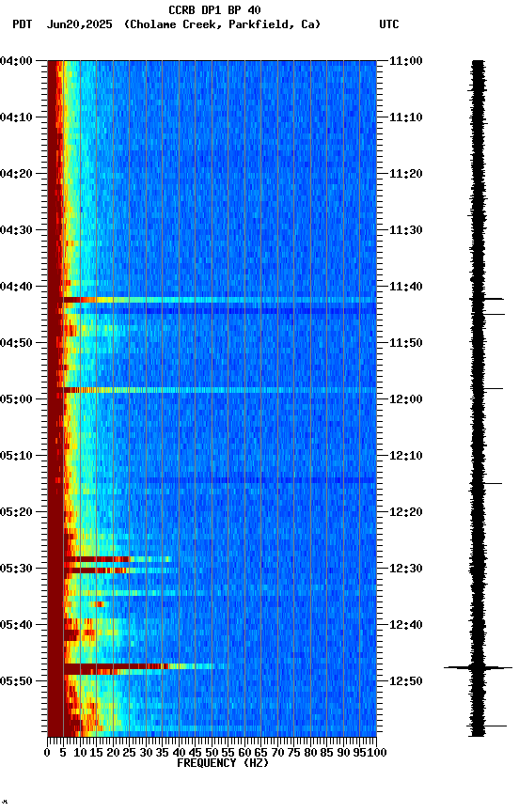
Task: Click the "10" frequency axis label
Action: tap(80, 753)
